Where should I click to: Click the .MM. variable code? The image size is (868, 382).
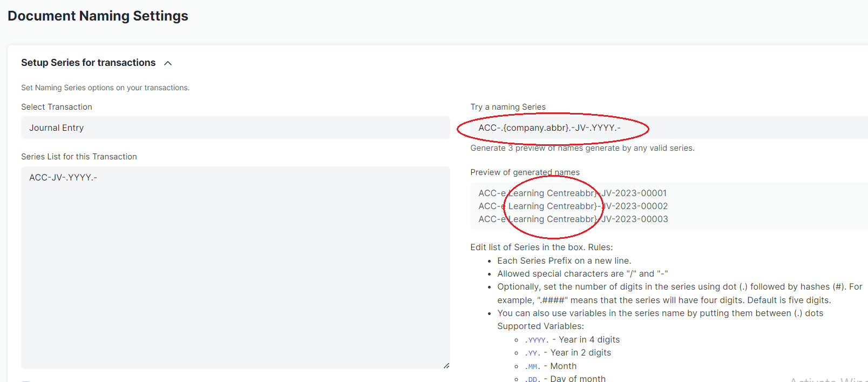point(532,366)
